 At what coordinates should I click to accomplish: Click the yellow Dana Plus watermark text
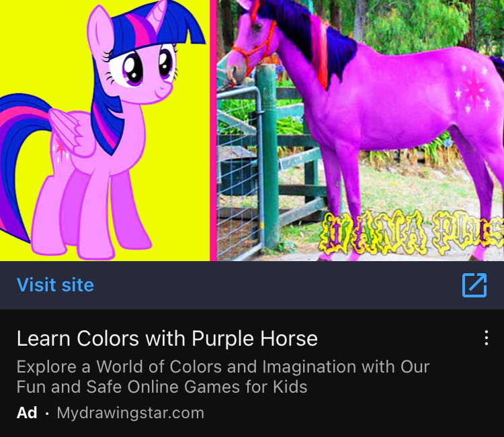(412, 232)
